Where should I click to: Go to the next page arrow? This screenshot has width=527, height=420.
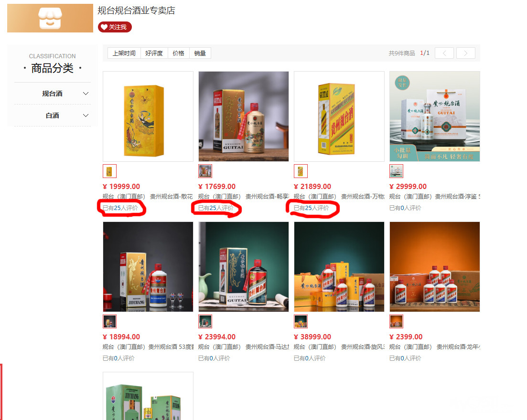(465, 53)
